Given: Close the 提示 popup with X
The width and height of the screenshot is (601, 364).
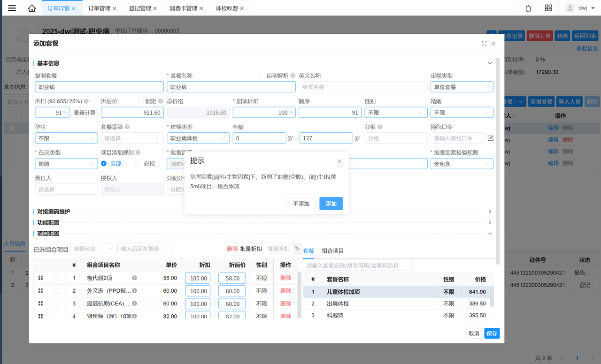Looking at the screenshot, I should [339, 161].
